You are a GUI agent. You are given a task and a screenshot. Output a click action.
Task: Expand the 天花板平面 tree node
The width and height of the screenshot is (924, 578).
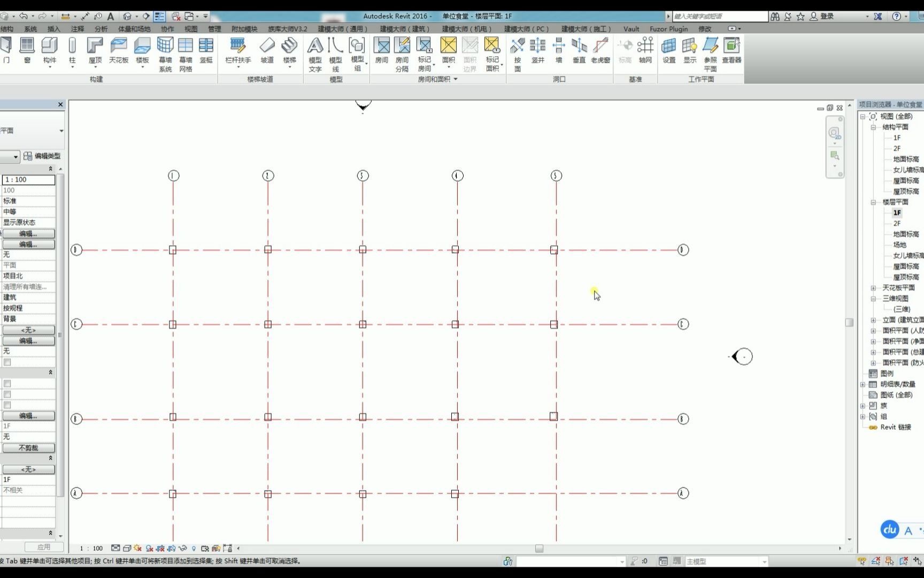[x=873, y=287]
